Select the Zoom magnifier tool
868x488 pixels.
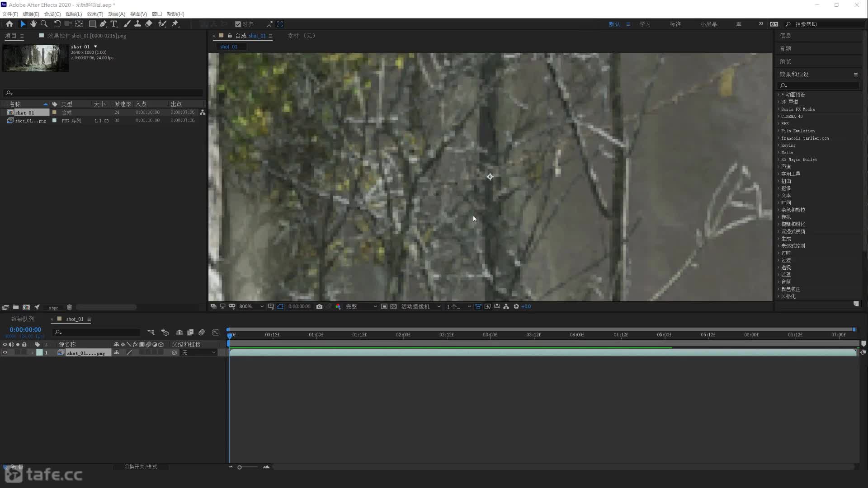44,24
